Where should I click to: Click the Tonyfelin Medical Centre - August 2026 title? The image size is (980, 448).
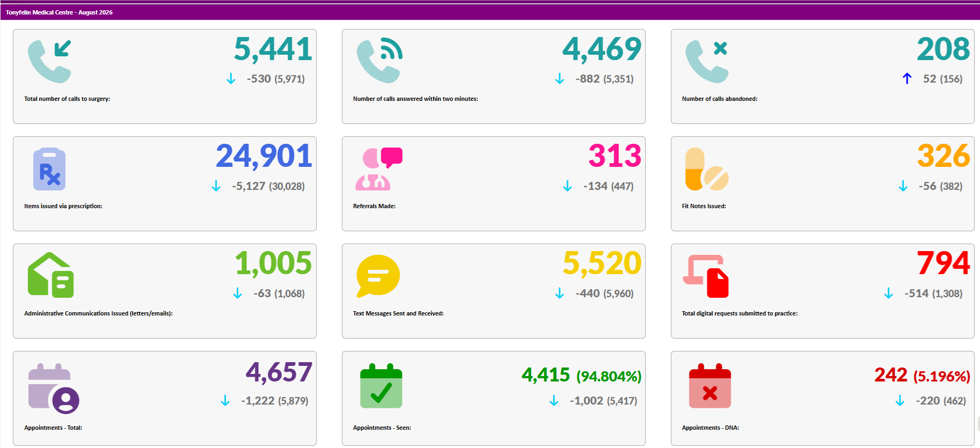pyautogui.click(x=59, y=12)
